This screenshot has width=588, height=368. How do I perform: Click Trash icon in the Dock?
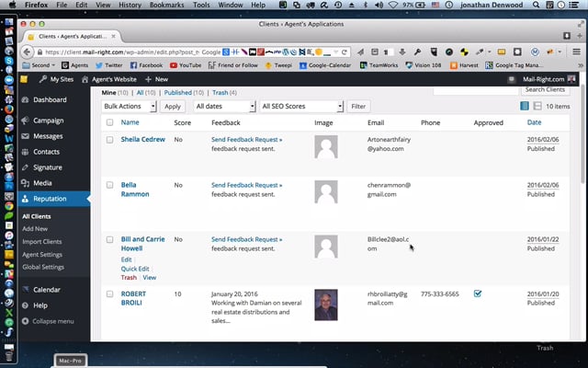[x=8, y=355]
